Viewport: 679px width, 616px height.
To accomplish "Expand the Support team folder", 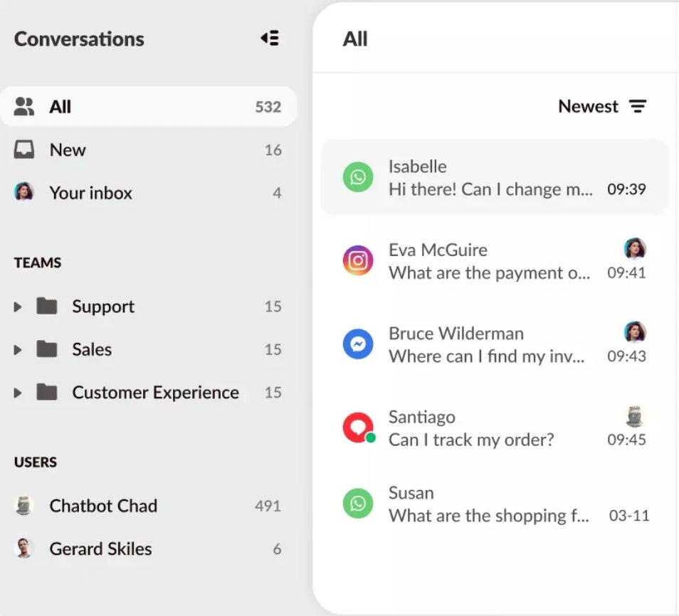I will coord(18,307).
